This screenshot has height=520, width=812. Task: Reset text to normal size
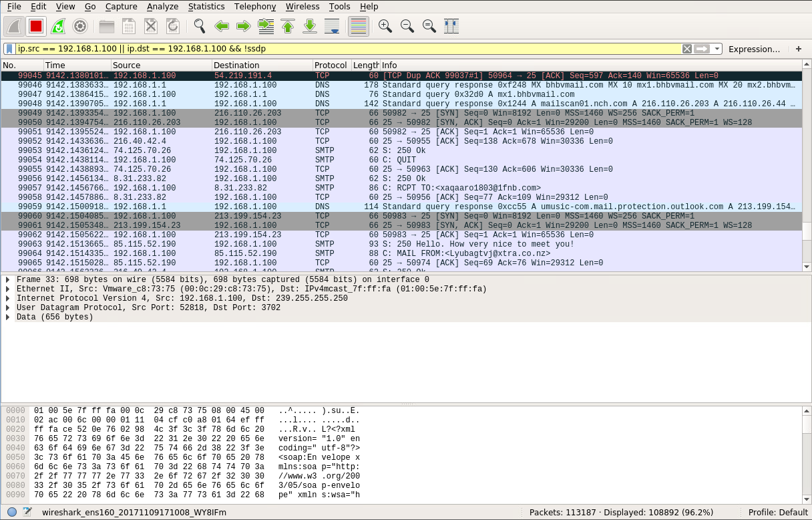[x=429, y=26]
